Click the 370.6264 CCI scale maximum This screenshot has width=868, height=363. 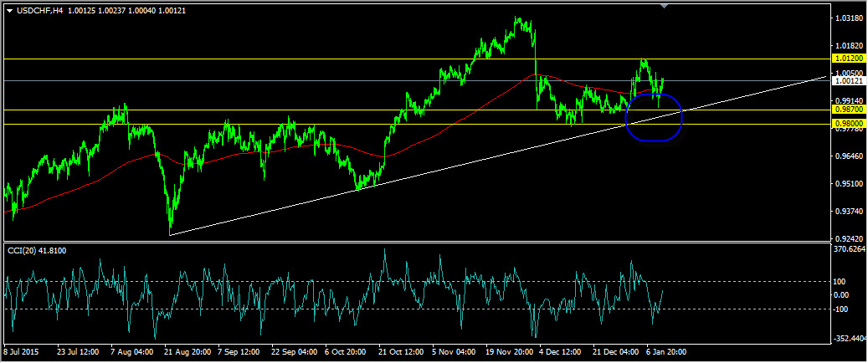(850, 249)
